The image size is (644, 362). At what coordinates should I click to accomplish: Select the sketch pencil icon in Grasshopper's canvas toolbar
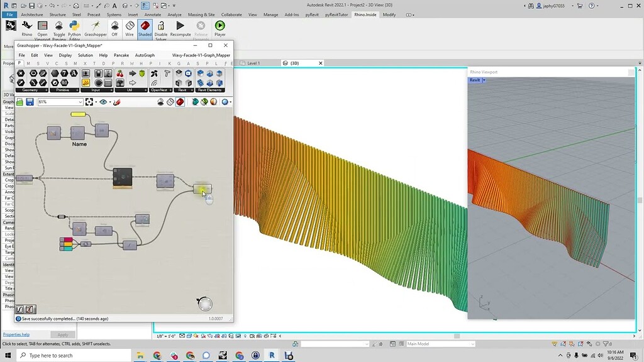click(117, 102)
